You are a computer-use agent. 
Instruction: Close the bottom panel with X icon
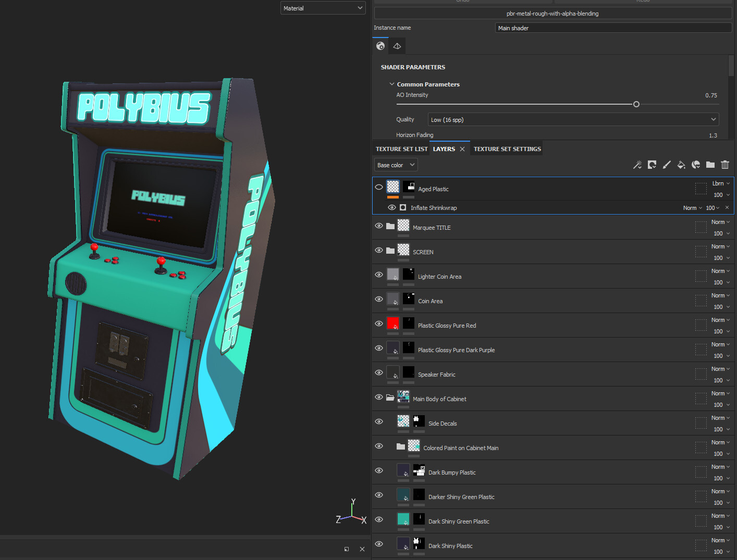coord(362,549)
